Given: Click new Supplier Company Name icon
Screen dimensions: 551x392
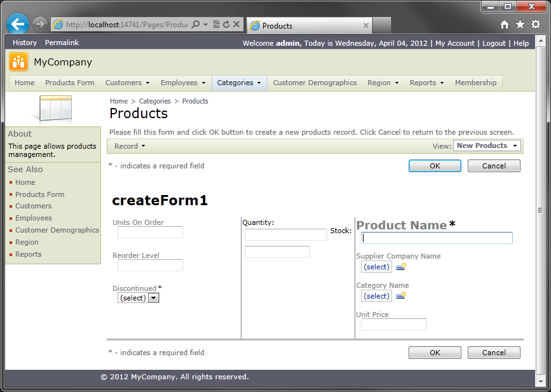Looking at the screenshot, I should 401,267.
